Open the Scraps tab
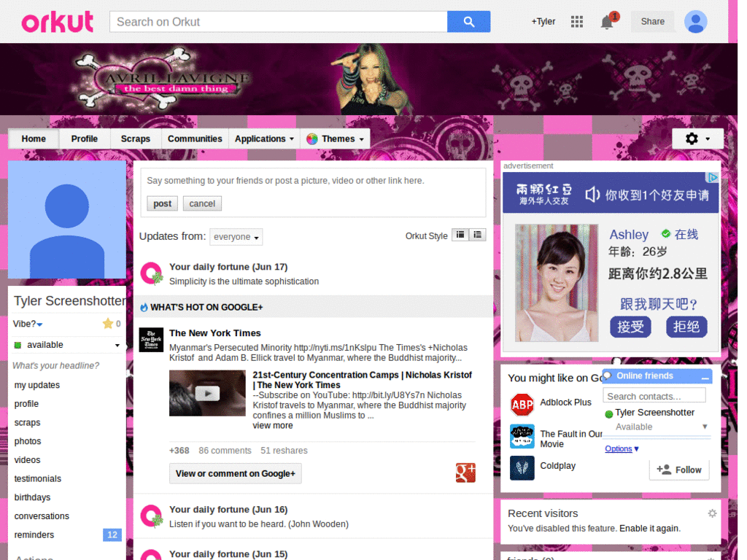The image size is (747, 560). point(135,139)
